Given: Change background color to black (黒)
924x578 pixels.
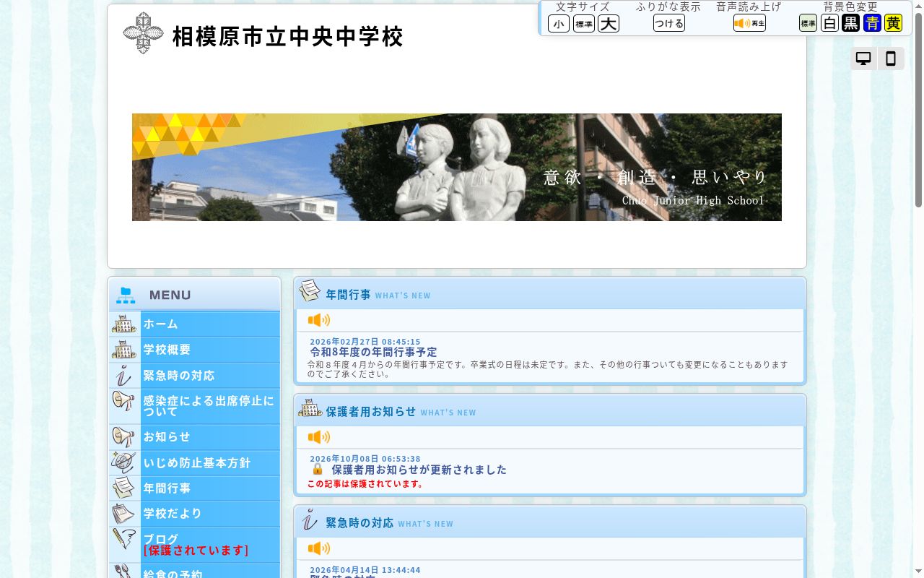Looking at the screenshot, I should coord(851,23).
